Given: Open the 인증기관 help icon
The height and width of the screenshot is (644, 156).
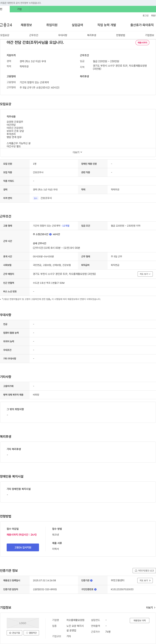Looking at the screenshot, I should coord(91,580).
